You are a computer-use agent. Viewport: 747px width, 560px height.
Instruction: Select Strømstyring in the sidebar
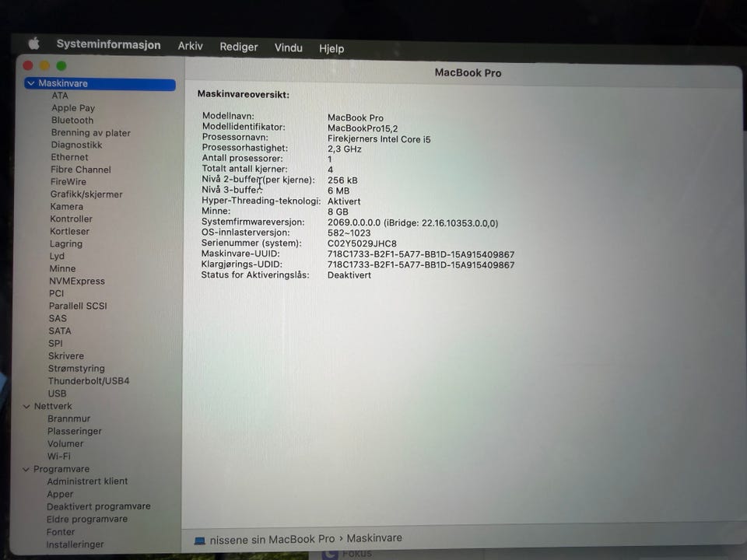(76, 369)
